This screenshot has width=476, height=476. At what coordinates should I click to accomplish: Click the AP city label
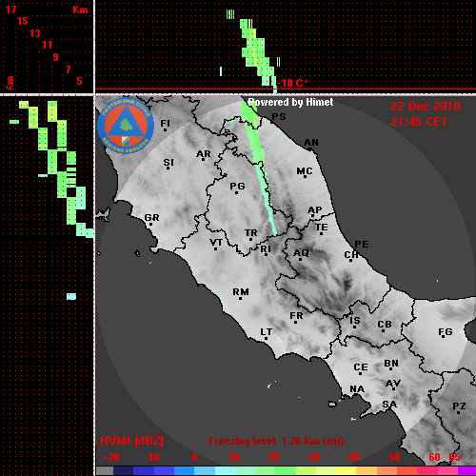pyautogui.click(x=314, y=210)
